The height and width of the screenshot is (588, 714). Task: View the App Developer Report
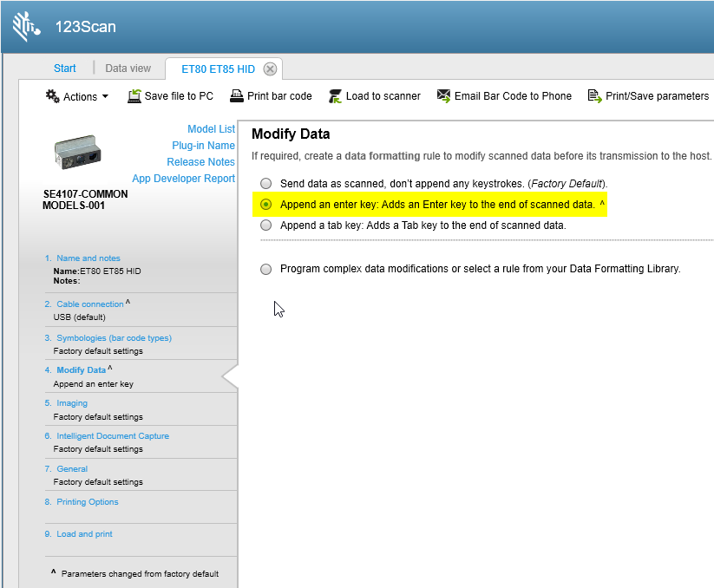click(184, 178)
